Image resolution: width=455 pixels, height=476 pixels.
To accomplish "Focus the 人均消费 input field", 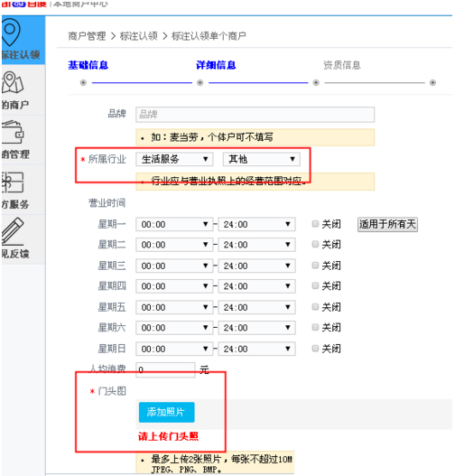I will coord(165,369).
